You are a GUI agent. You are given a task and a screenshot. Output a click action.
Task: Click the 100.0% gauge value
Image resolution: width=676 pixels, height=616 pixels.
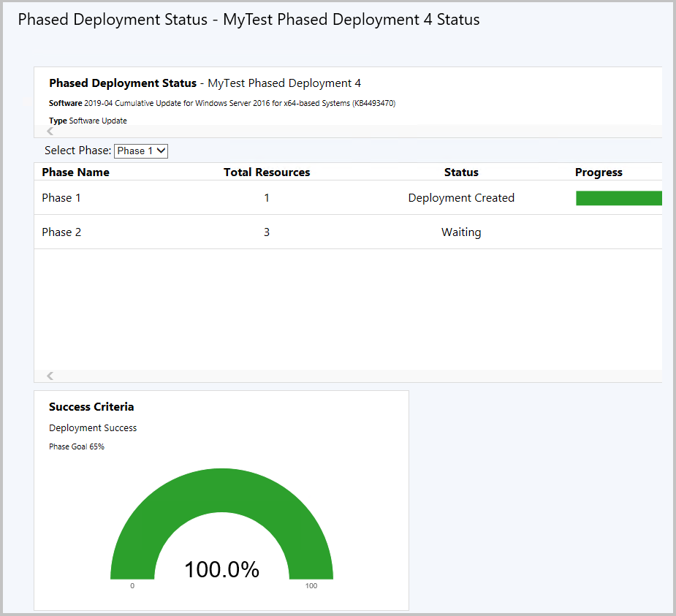[221, 569]
